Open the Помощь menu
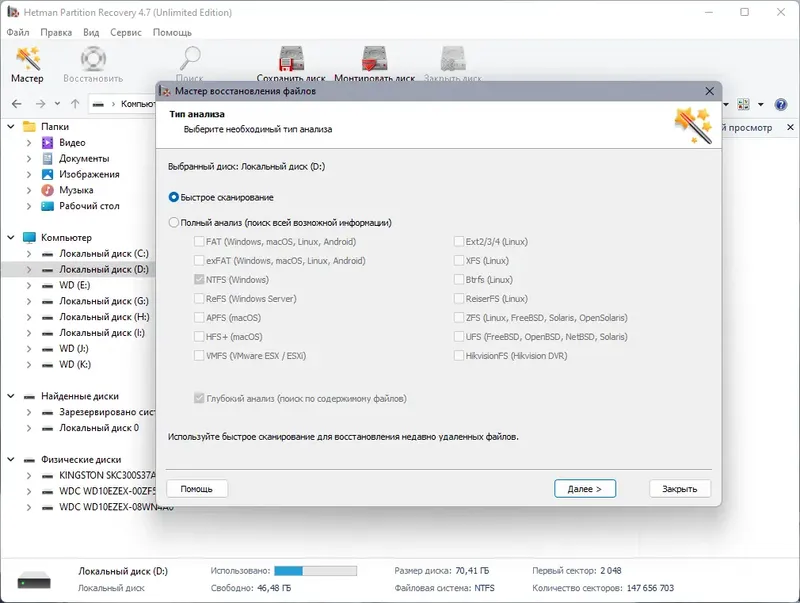The image size is (800, 603). (x=172, y=32)
